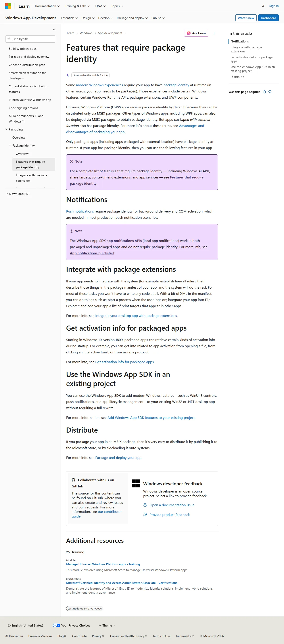Follow the App notifications quickstart link
This screenshot has width=284, height=644.
pos(92,253)
